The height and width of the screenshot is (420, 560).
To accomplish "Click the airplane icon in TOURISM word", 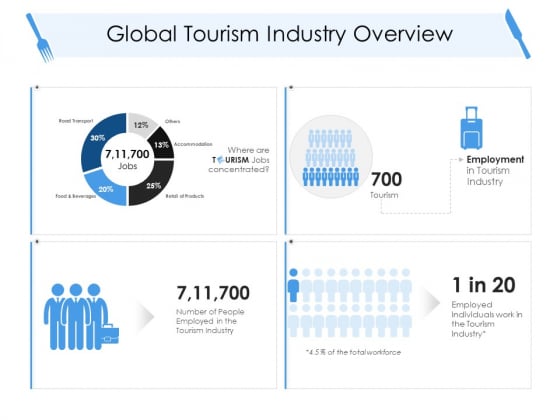I will [x=221, y=160].
